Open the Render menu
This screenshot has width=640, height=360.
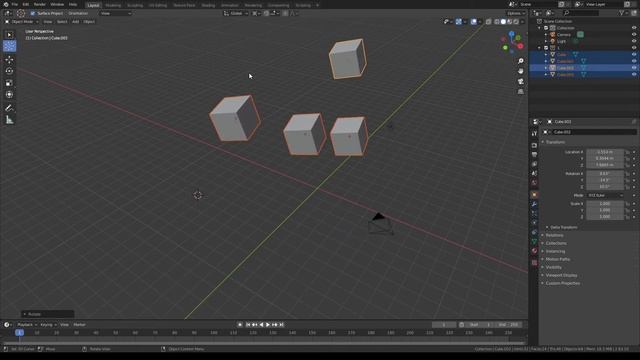click(40, 4)
